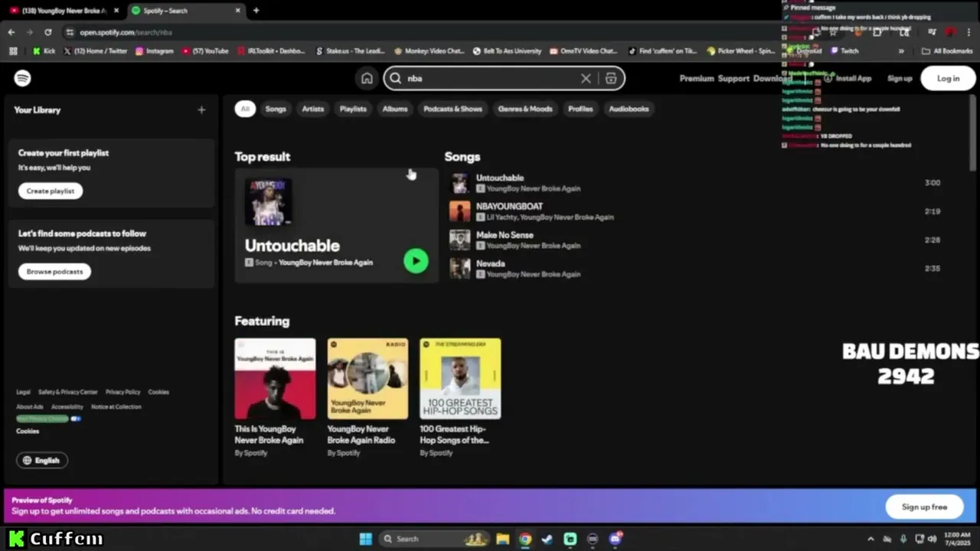Filter search results by Artists

(313, 109)
